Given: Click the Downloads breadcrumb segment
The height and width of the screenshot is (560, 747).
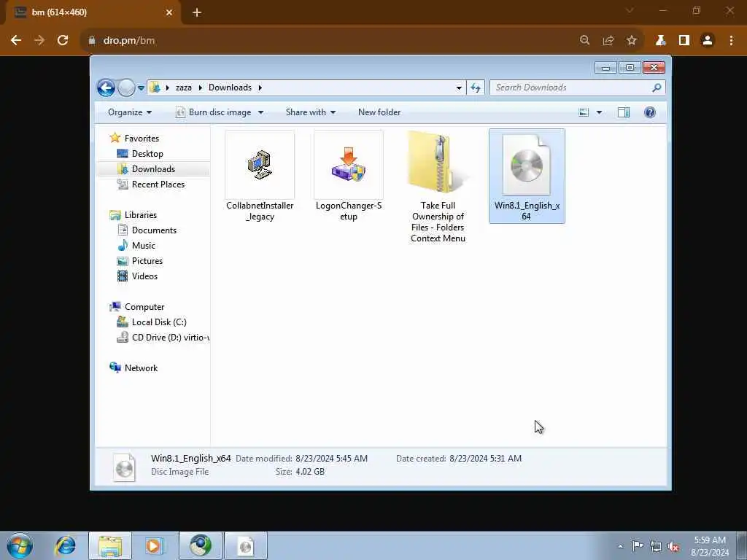Looking at the screenshot, I should [230, 87].
